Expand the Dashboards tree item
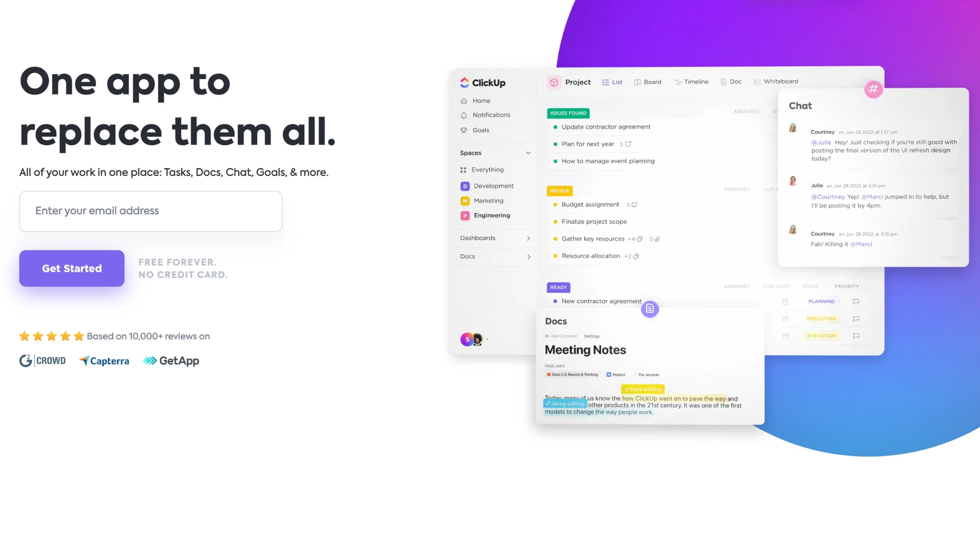This screenshot has height=539, width=980. pyautogui.click(x=528, y=238)
